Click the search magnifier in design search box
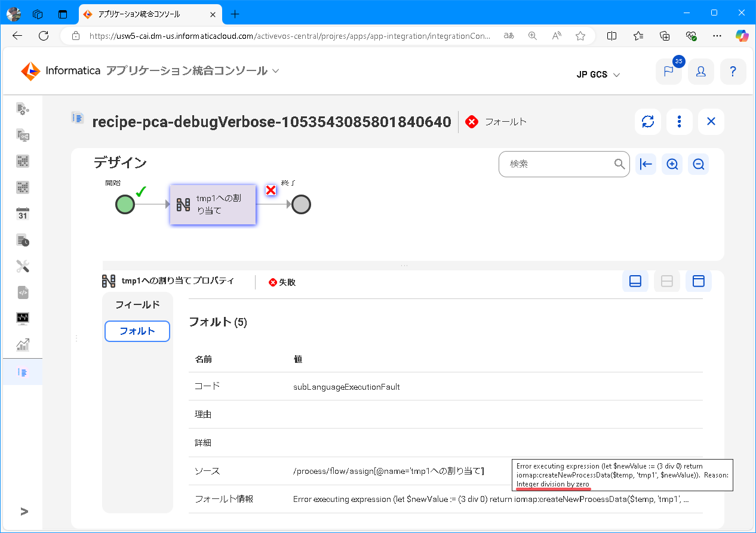This screenshot has width=756, height=533. 619,164
